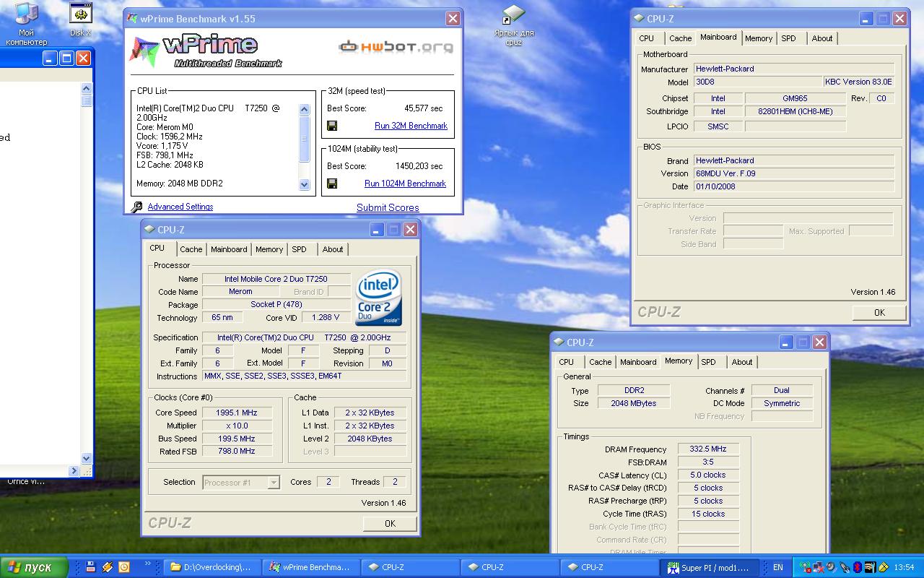924x578 pixels.
Task: Select the Disk X desktop icon
Action: pos(80,20)
